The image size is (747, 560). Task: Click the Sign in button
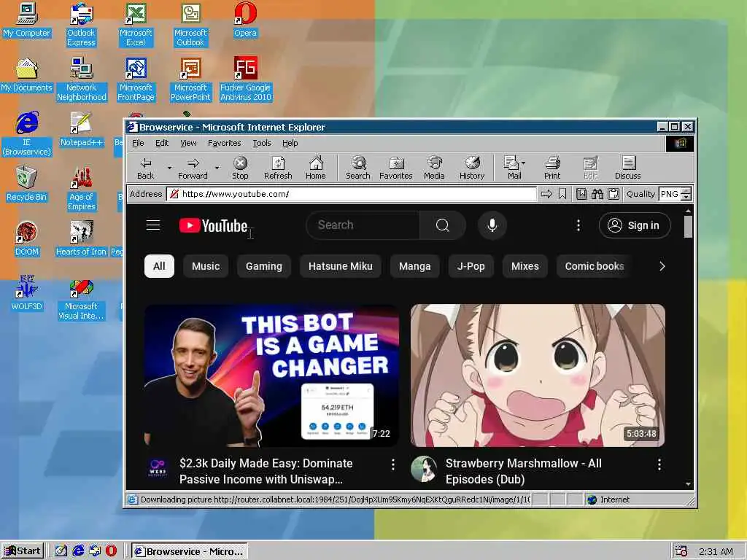click(x=635, y=225)
